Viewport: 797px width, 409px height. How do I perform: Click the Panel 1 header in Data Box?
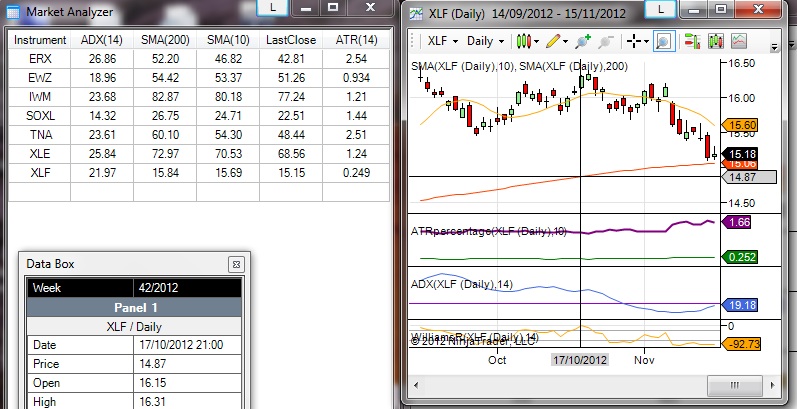(135, 308)
